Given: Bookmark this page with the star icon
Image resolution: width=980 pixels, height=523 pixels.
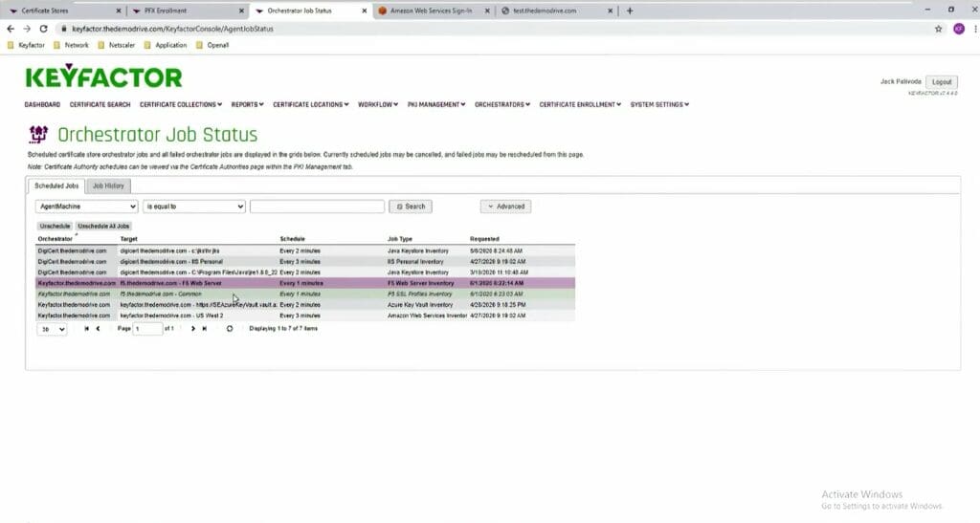Looking at the screenshot, I should coord(938,29).
